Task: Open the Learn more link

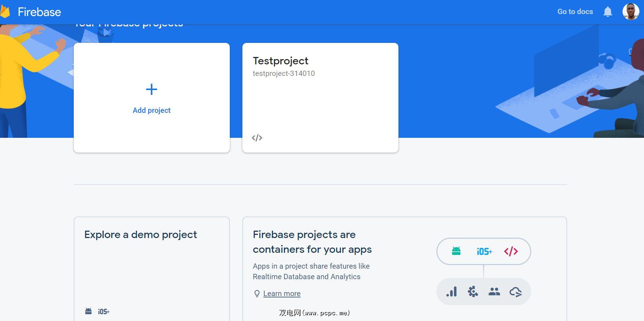Action: (x=282, y=294)
